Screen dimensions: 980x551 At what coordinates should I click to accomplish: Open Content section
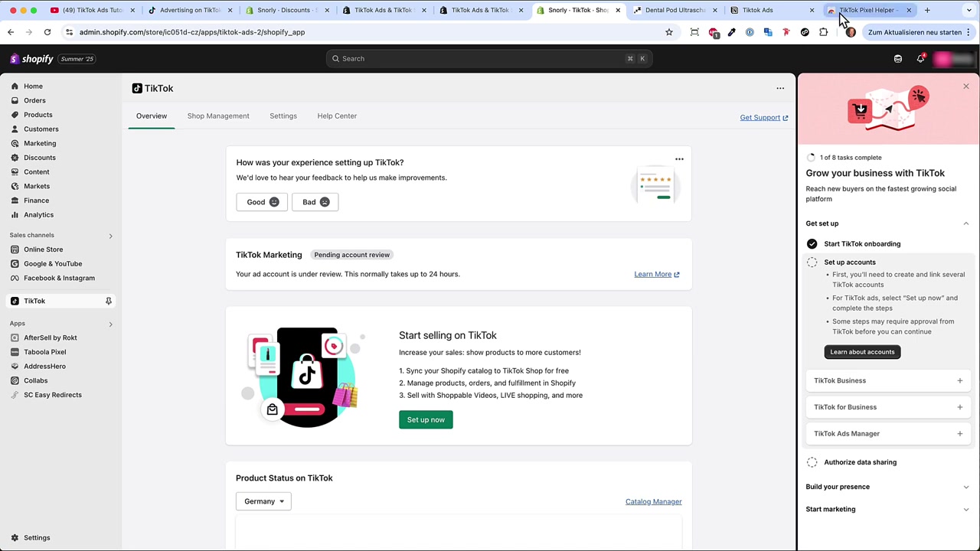(x=36, y=172)
